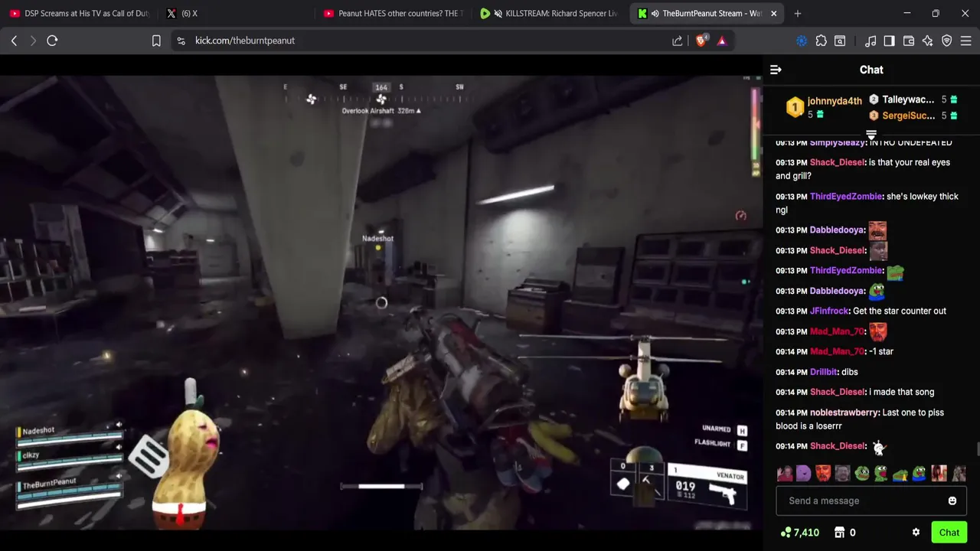This screenshot has height=551, width=980.
Task: Click the site info icon beside URL
Action: click(181, 41)
